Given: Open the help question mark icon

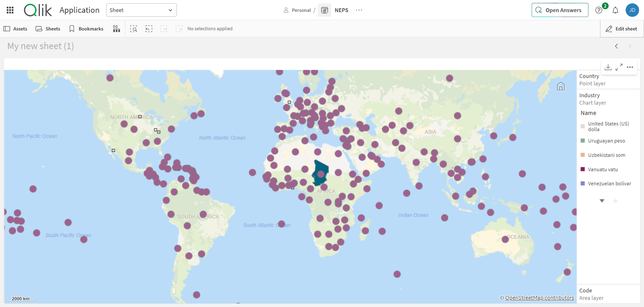Looking at the screenshot, I should click(599, 10).
